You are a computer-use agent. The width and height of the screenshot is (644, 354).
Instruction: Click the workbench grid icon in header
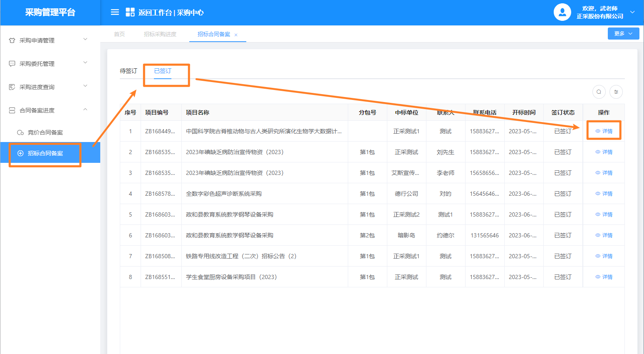click(130, 12)
